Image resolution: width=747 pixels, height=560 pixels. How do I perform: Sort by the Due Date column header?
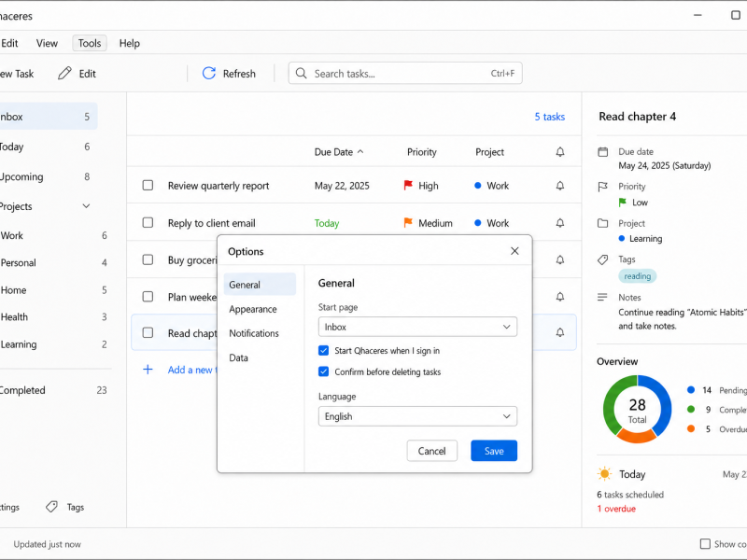[x=339, y=152]
